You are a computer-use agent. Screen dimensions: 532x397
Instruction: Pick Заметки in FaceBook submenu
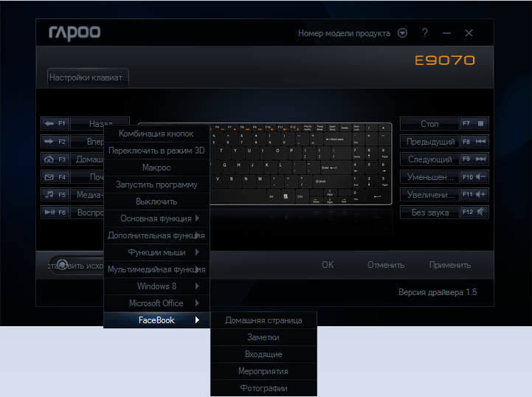(x=263, y=337)
